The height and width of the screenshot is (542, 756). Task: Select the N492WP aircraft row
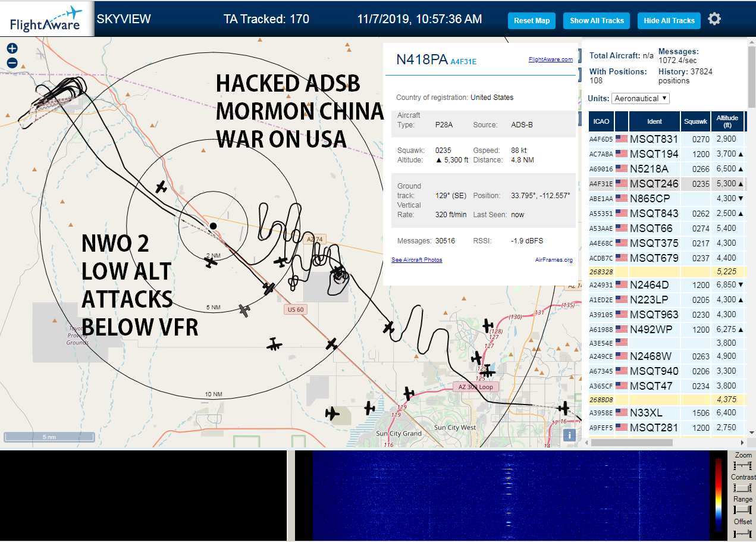667,330
